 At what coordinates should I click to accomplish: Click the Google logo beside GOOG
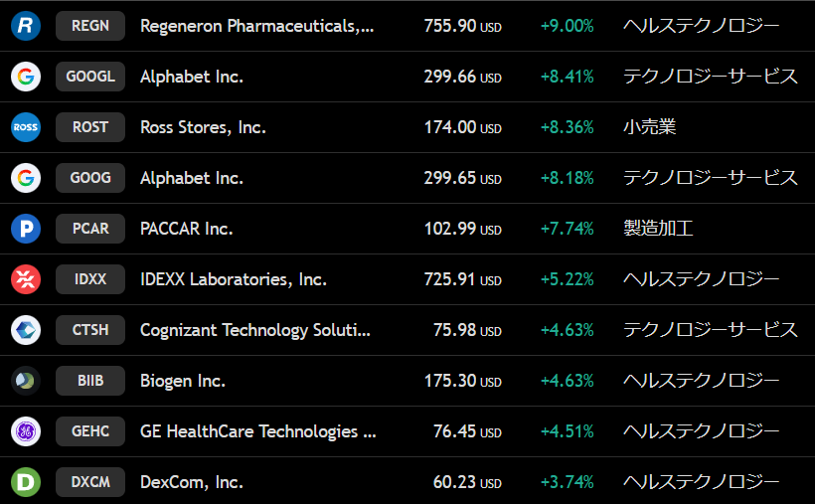click(26, 178)
